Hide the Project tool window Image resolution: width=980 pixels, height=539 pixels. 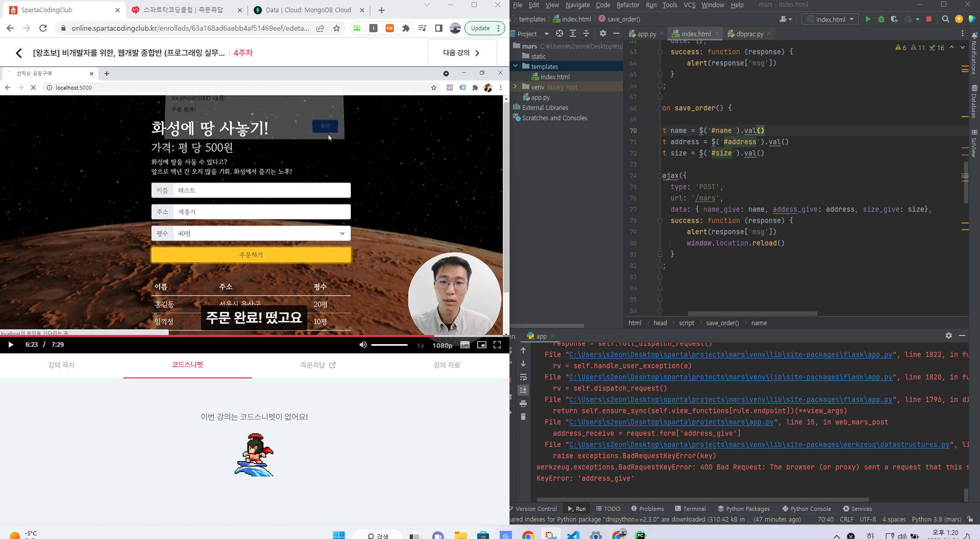pyautogui.click(x=616, y=34)
